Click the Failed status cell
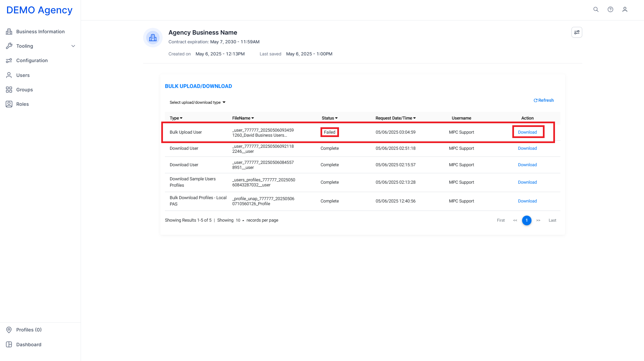The height and width of the screenshot is (361, 644). coord(330,132)
